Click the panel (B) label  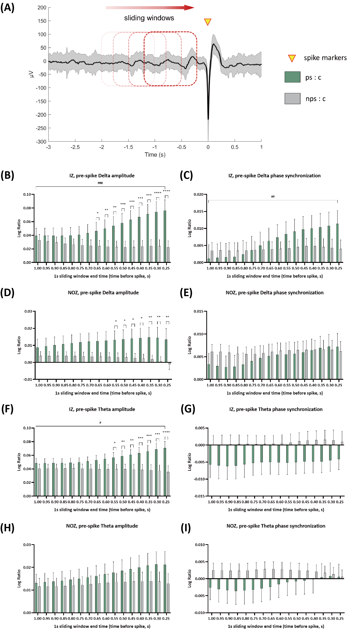point(7,175)
